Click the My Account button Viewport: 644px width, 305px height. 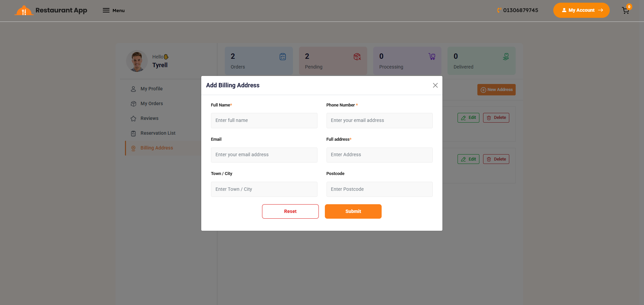pos(581,10)
